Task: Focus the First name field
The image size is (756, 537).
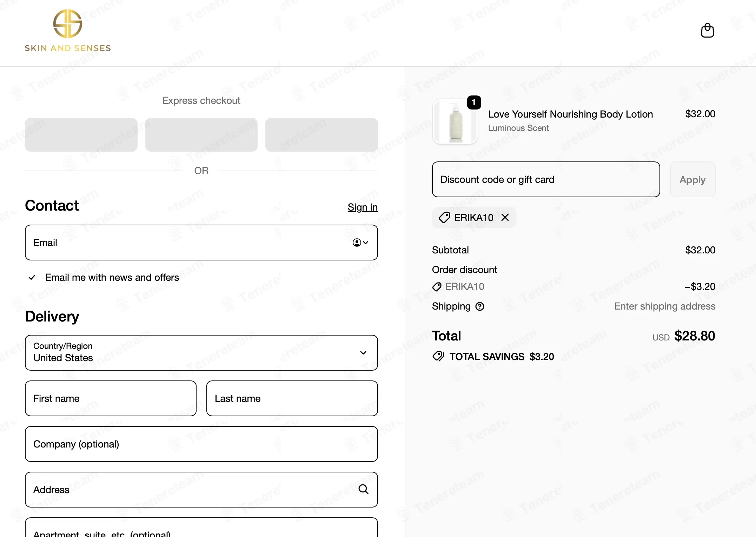Action: 111,398
